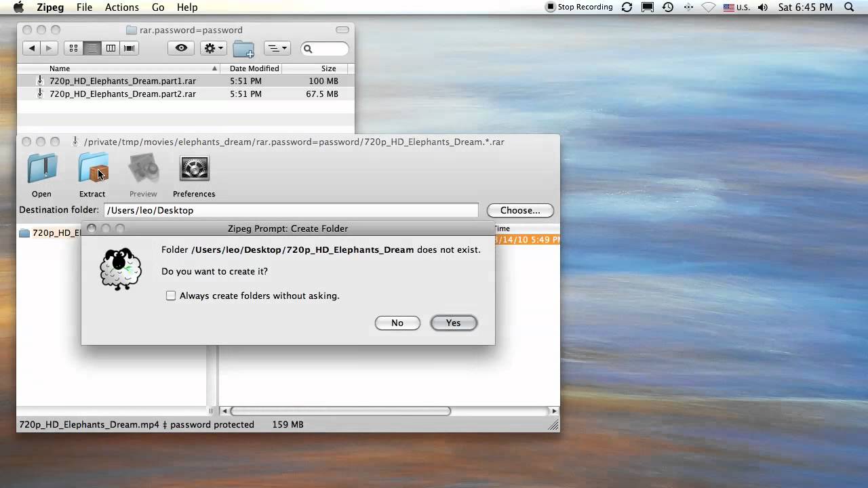
Task: Click the scrollbar left arrow in Zipeg
Action: (224, 411)
